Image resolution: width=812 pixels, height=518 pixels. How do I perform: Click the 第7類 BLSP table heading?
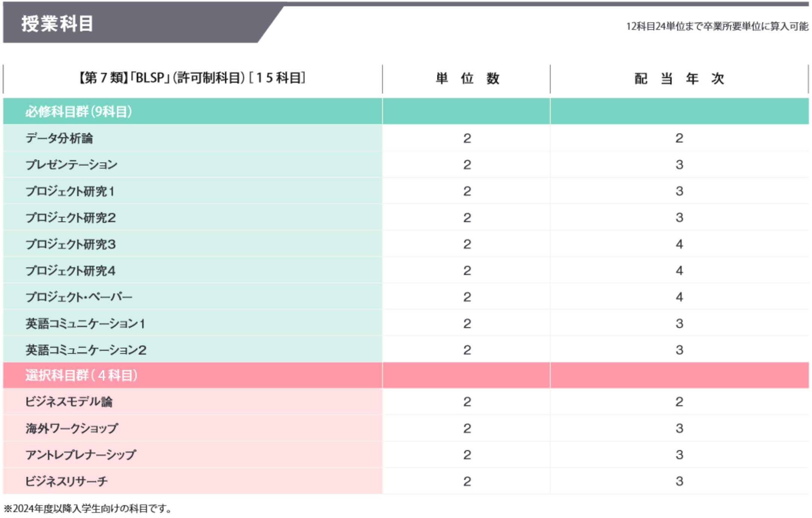[192, 78]
